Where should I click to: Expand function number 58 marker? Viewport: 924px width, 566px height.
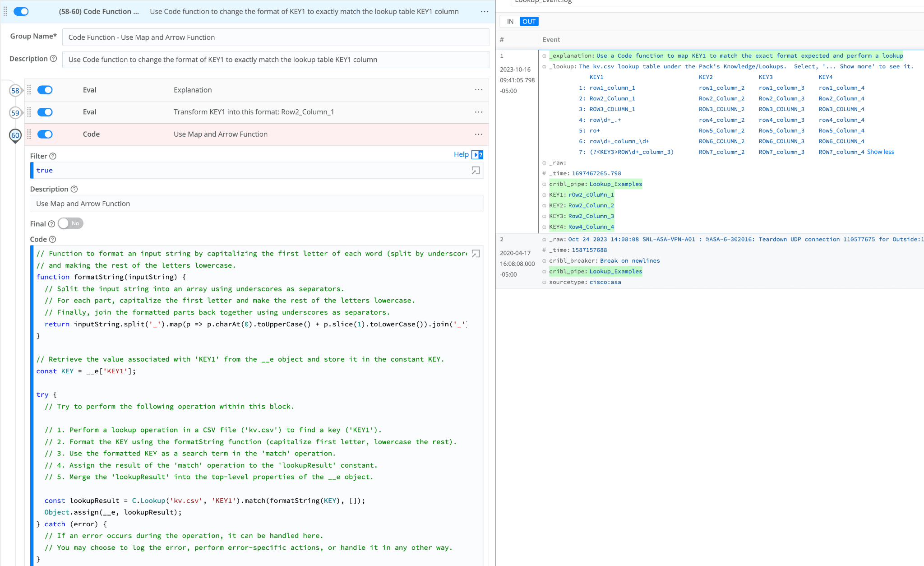15,90
